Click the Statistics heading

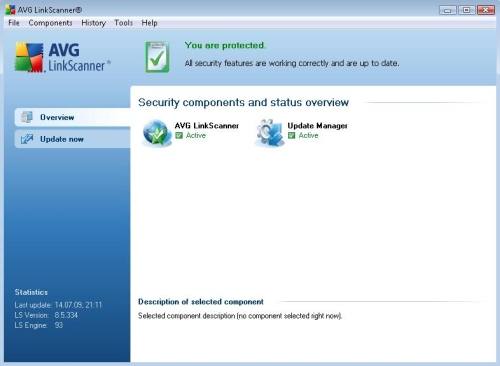[31, 292]
